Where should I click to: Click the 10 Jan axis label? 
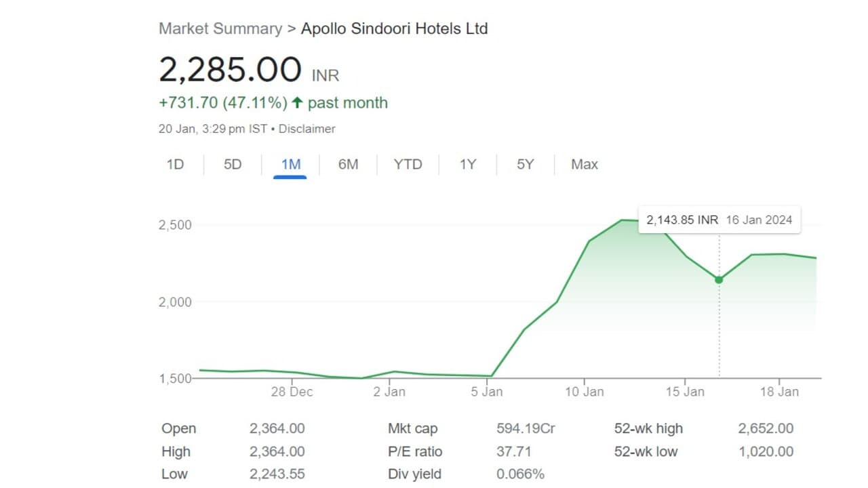(585, 392)
